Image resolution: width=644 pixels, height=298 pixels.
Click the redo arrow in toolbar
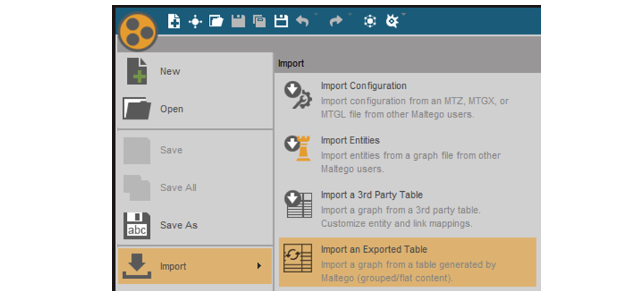click(336, 21)
